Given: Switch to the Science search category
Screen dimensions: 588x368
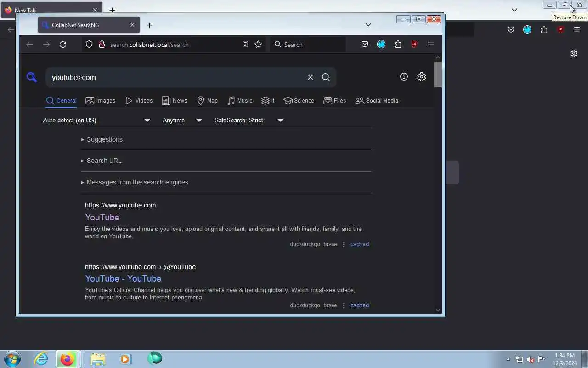Looking at the screenshot, I should [x=299, y=101].
